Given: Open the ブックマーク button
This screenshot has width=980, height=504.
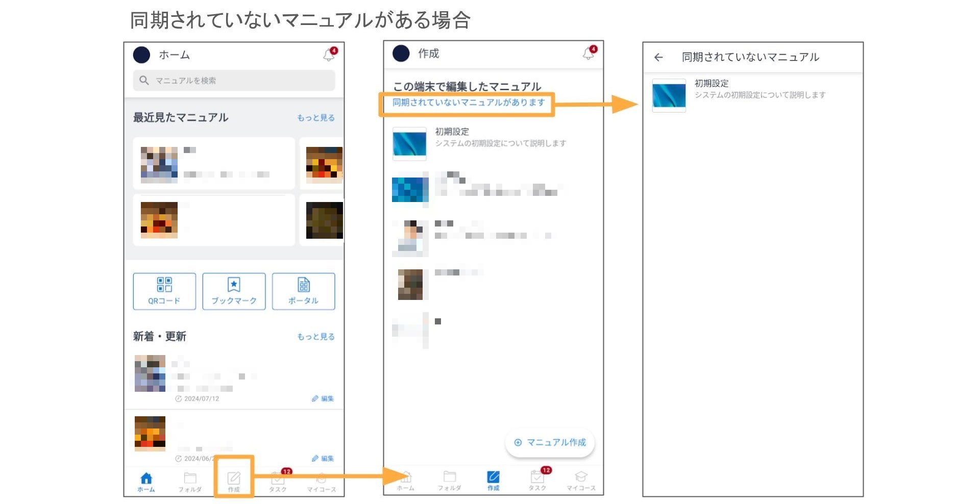Looking at the screenshot, I should click(234, 291).
